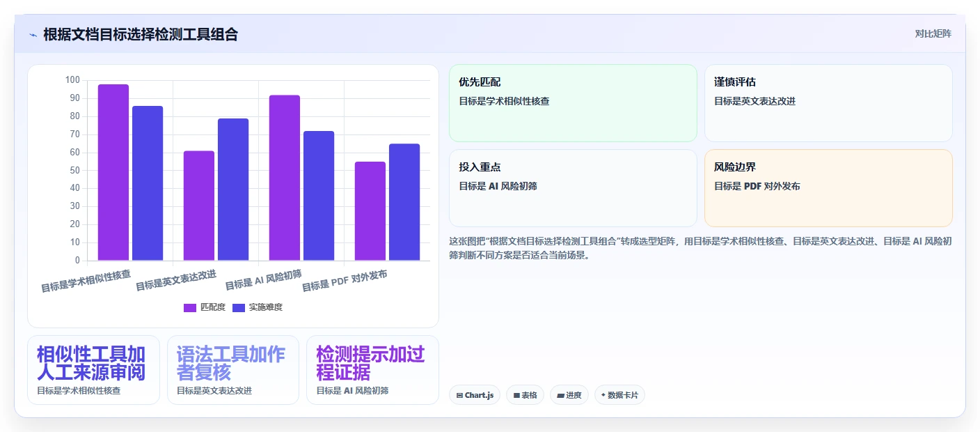This screenshot has height=432, width=980.
Task: Click the axis label 目标是 AI 风险初筛
Action: (264, 280)
